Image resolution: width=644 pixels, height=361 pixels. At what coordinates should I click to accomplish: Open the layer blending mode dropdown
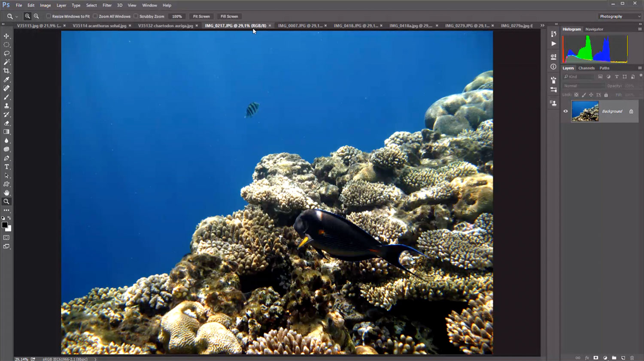[x=583, y=86]
